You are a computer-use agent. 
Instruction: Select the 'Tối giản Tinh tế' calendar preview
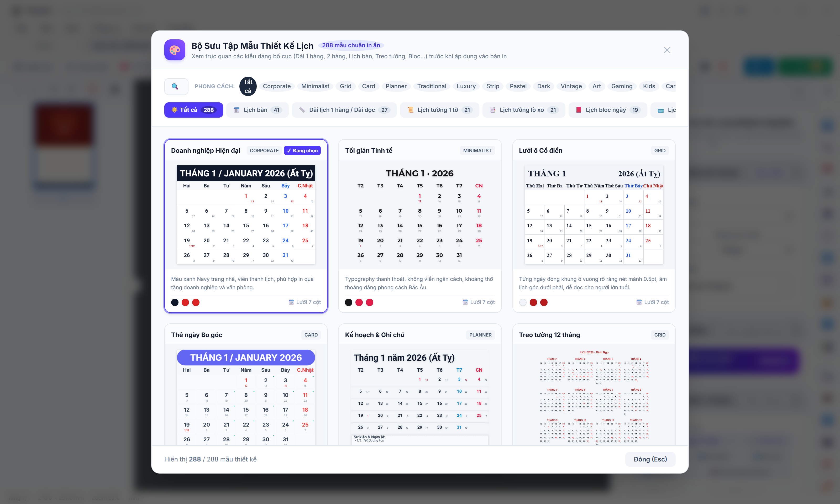[420, 215]
